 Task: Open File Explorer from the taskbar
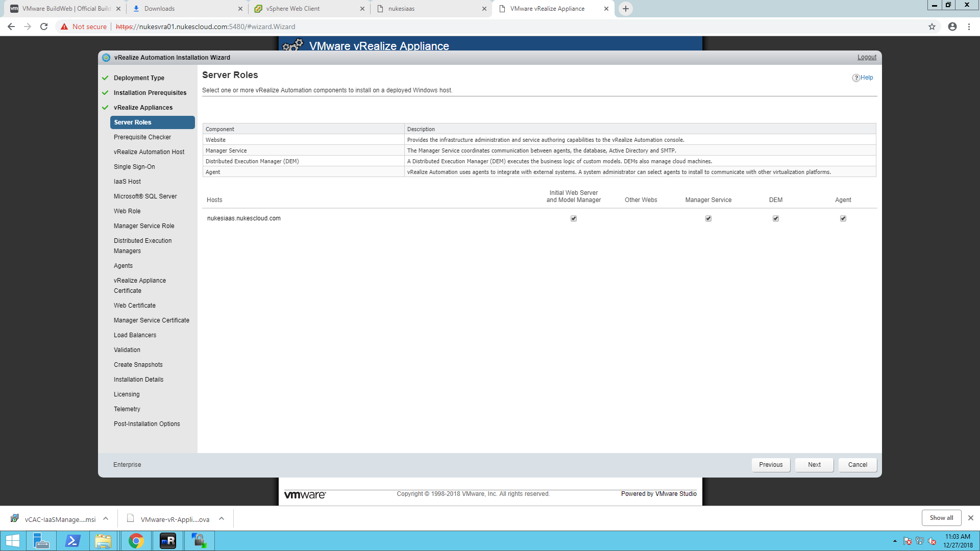103,541
